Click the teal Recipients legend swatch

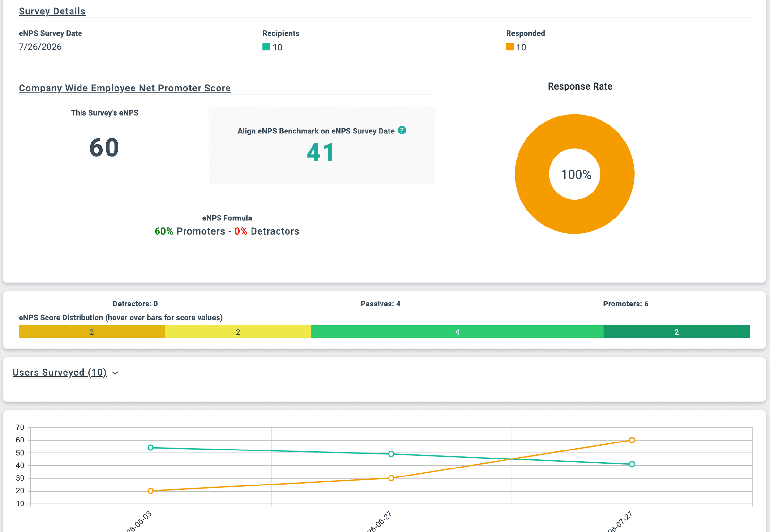pyautogui.click(x=266, y=47)
